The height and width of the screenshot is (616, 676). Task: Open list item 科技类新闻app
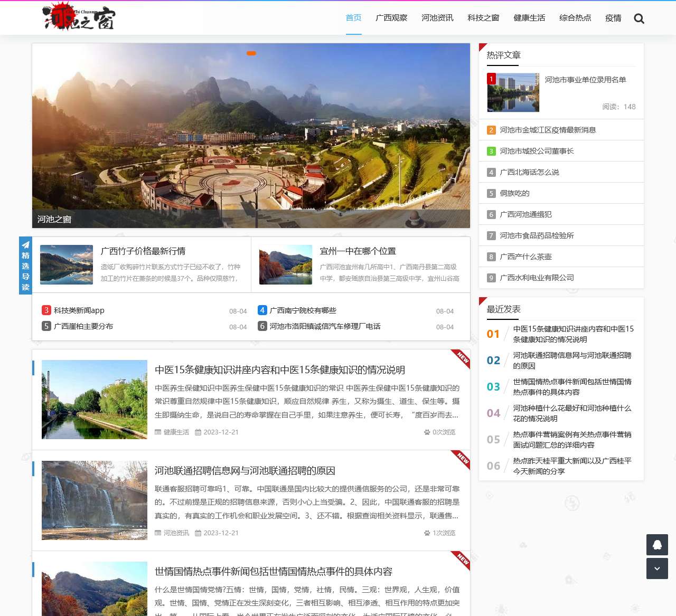pos(79,310)
